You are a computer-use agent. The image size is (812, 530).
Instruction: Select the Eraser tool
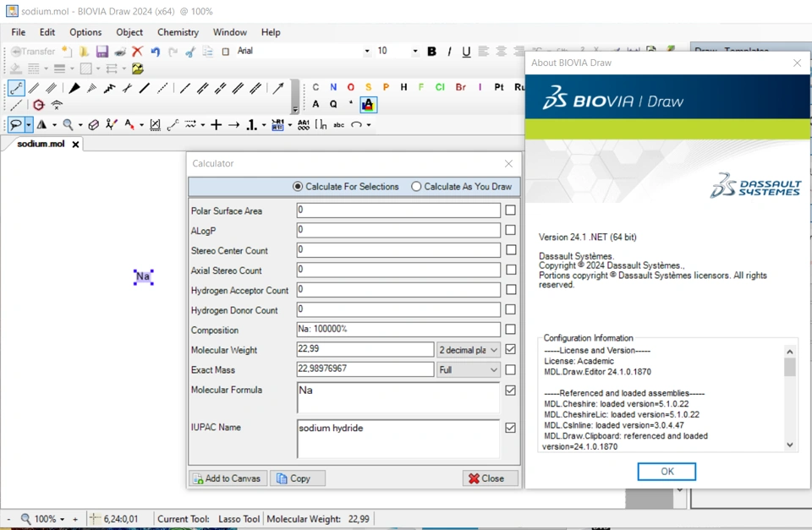coord(94,125)
